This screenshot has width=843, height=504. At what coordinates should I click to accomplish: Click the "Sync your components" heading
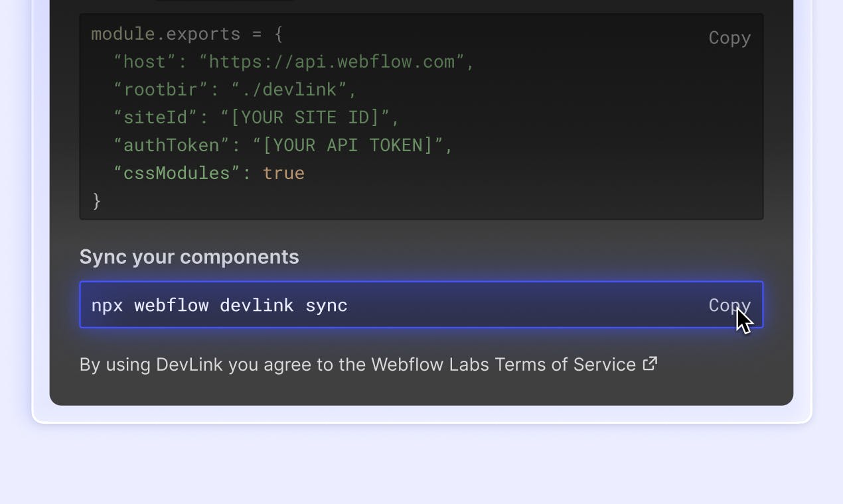(x=189, y=257)
